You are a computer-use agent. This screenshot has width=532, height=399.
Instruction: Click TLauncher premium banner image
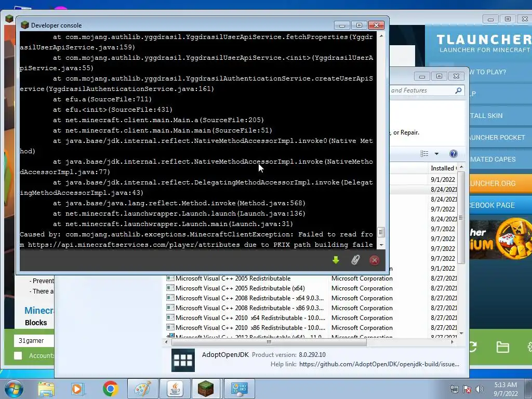(x=501, y=239)
